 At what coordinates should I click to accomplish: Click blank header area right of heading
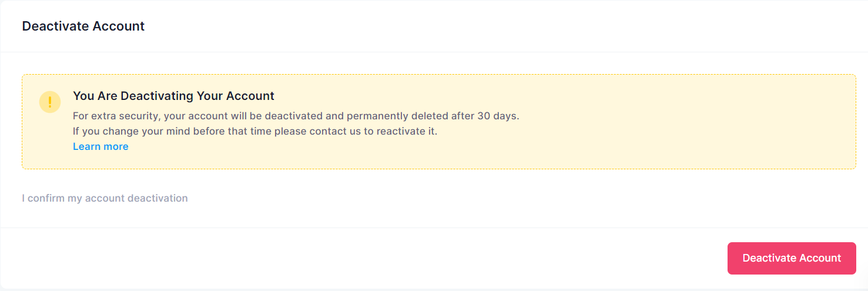pos(505,26)
